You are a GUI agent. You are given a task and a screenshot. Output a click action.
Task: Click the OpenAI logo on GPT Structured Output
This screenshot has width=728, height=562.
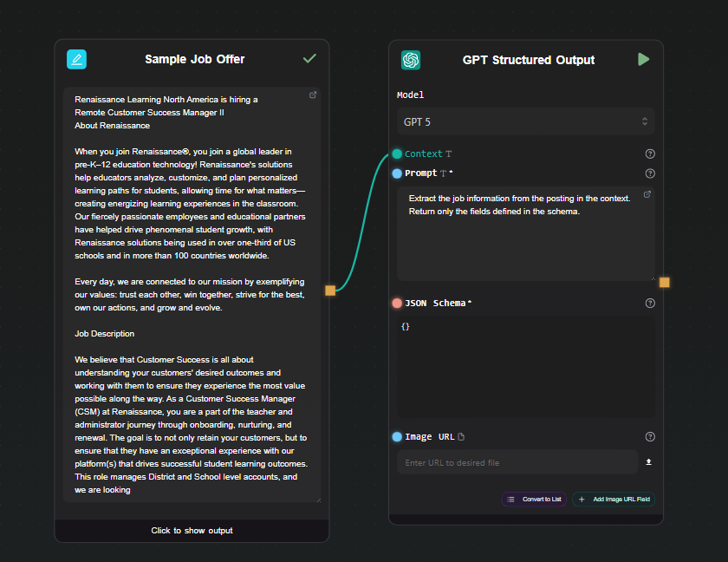[x=410, y=61]
